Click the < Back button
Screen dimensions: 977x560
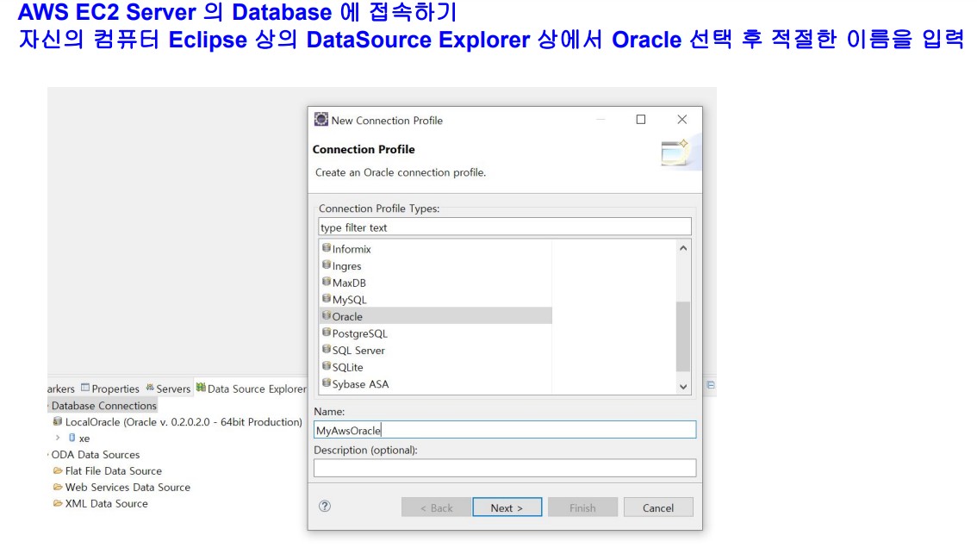coord(436,507)
